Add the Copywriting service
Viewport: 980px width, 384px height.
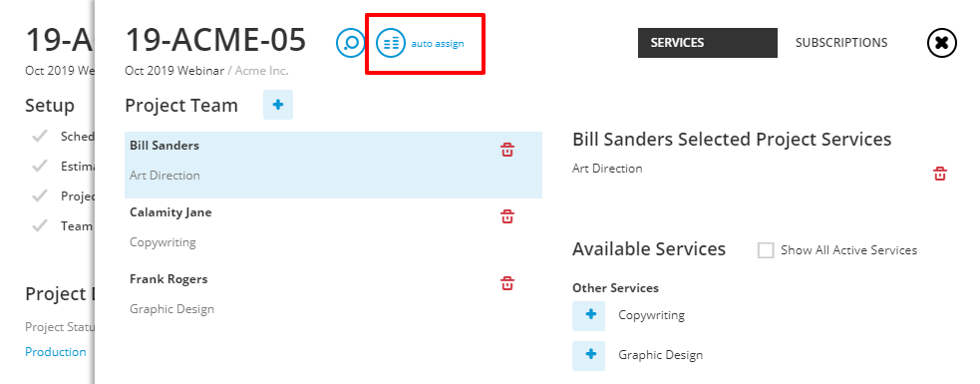click(x=589, y=315)
